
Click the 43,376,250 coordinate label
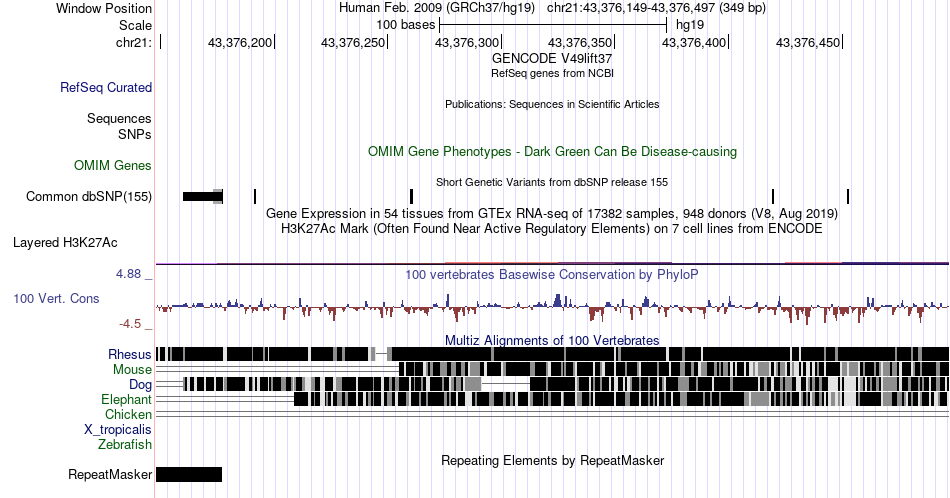click(x=353, y=42)
